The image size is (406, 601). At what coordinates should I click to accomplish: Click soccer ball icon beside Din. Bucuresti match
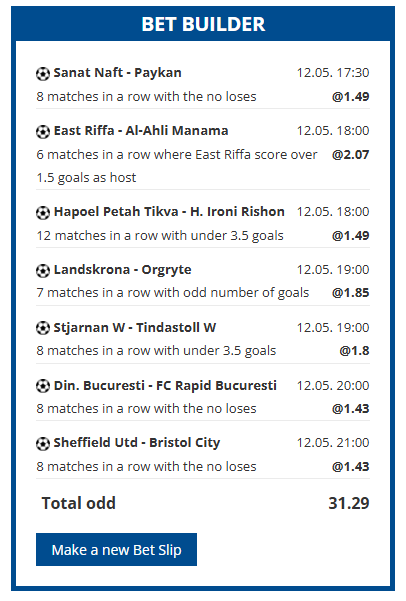(43, 386)
